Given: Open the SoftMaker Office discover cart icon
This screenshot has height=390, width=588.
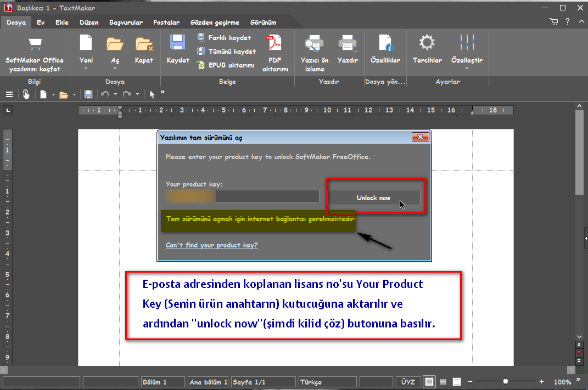Looking at the screenshot, I should pos(35,44).
